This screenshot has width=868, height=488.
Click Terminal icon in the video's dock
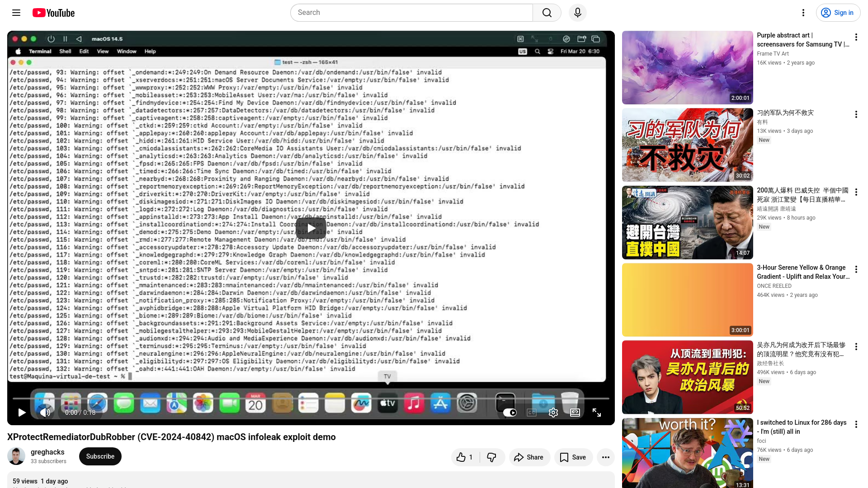click(x=505, y=403)
